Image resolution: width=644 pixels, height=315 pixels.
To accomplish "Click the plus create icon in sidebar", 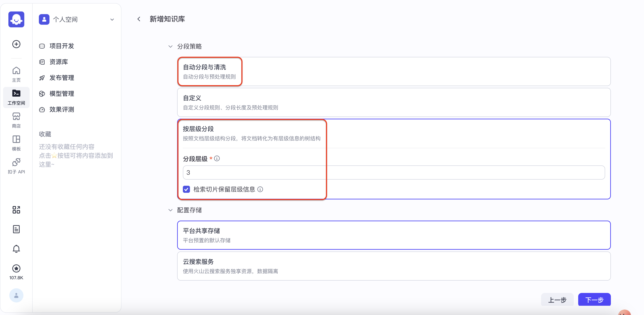I will (16, 44).
